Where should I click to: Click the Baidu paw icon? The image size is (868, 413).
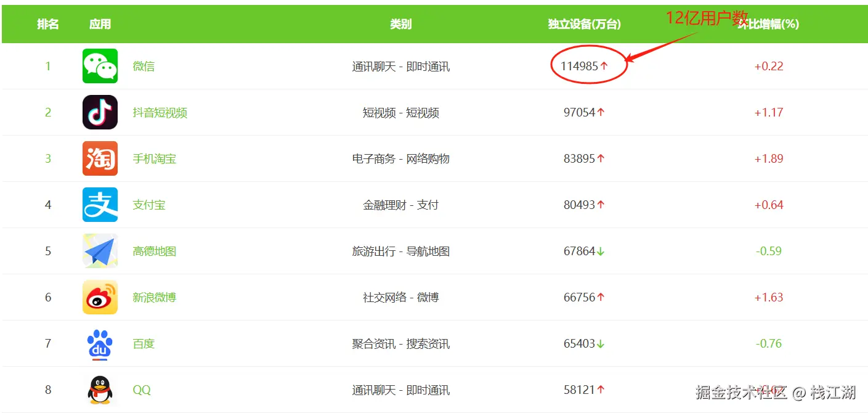point(100,343)
